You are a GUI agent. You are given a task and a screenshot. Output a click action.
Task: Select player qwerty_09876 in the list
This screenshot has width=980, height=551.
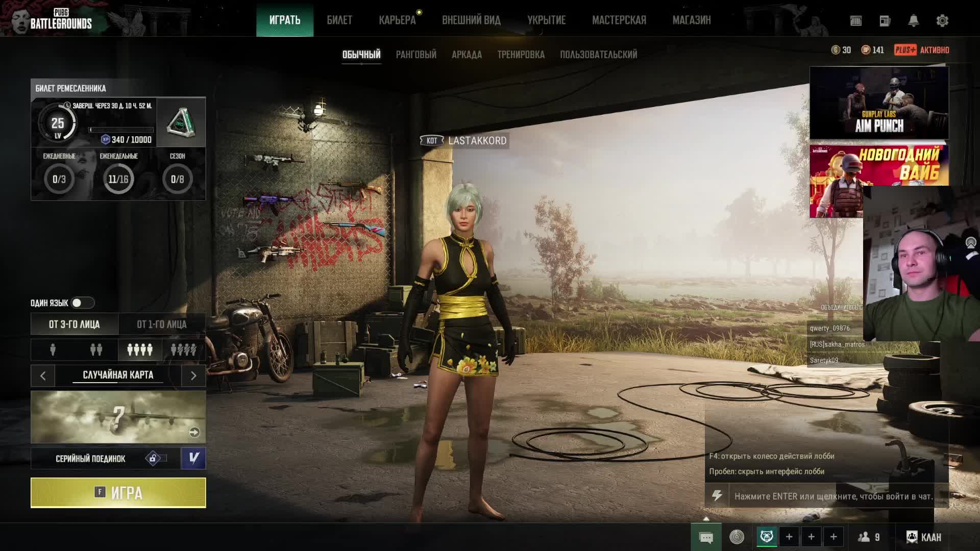pyautogui.click(x=830, y=329)
